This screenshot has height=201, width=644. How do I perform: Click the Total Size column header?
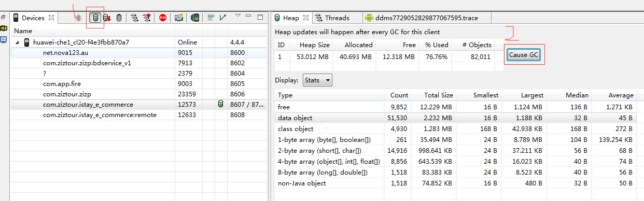[x=433, y=95]
